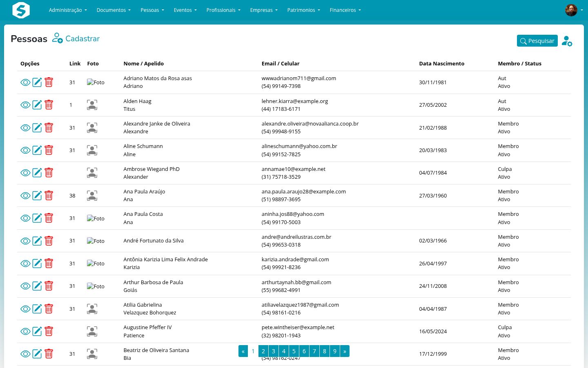This screenshot has width=588, height=368.
Task: Click the Data Nascimento column header
Action: (x=442, y=63)
